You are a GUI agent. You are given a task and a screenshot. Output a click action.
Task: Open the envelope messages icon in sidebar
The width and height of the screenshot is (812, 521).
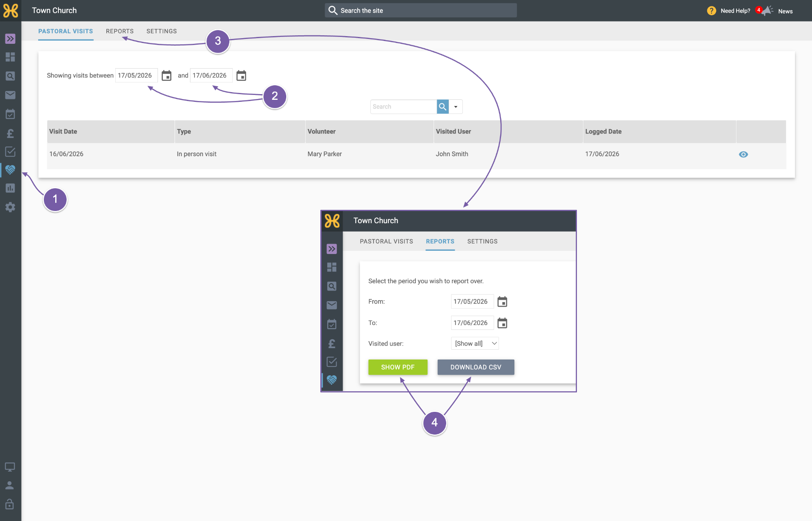point(10,95)
